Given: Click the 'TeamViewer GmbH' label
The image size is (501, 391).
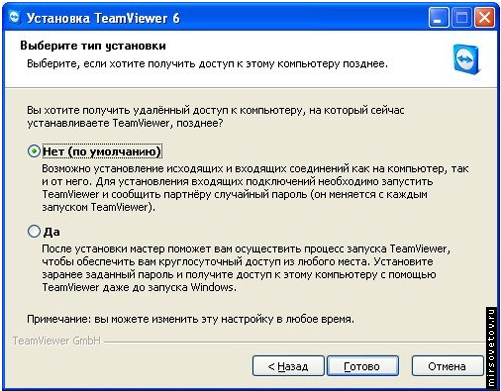Looking at the screenshot, I should point(56,341).
